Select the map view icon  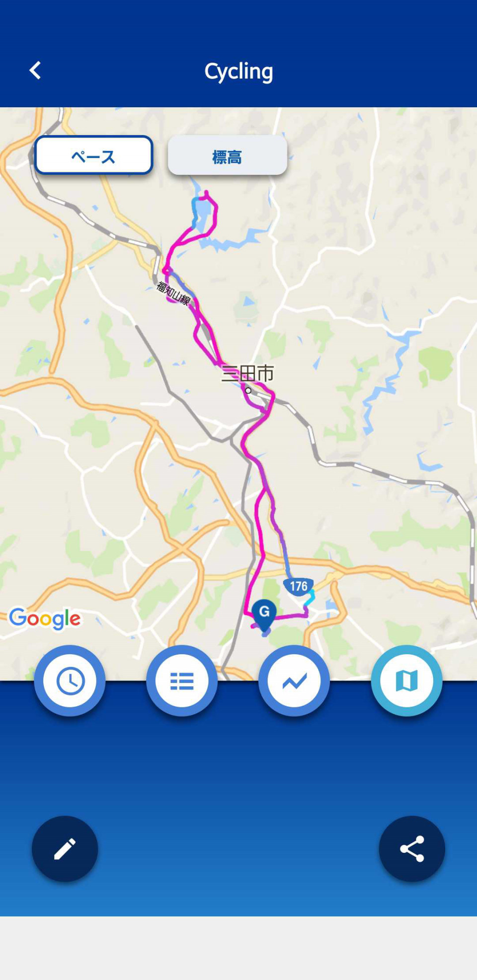406,680
